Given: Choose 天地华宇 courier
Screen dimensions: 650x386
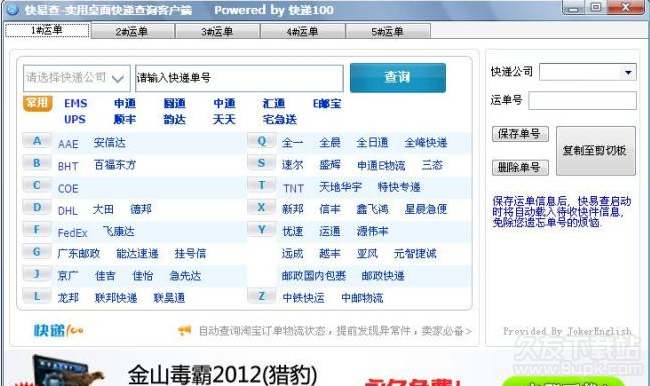Looking at the screenshot, I should pyautogui.click(x=340, y=187).
